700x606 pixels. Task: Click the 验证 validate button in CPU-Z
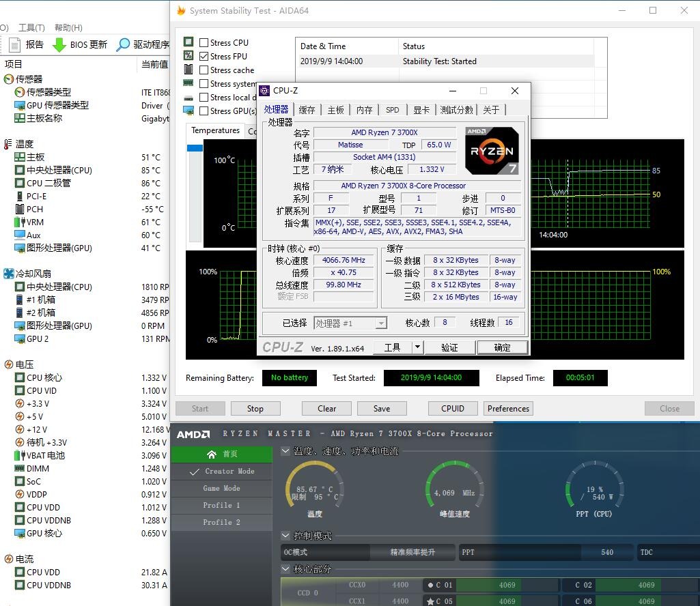(449, 347)
